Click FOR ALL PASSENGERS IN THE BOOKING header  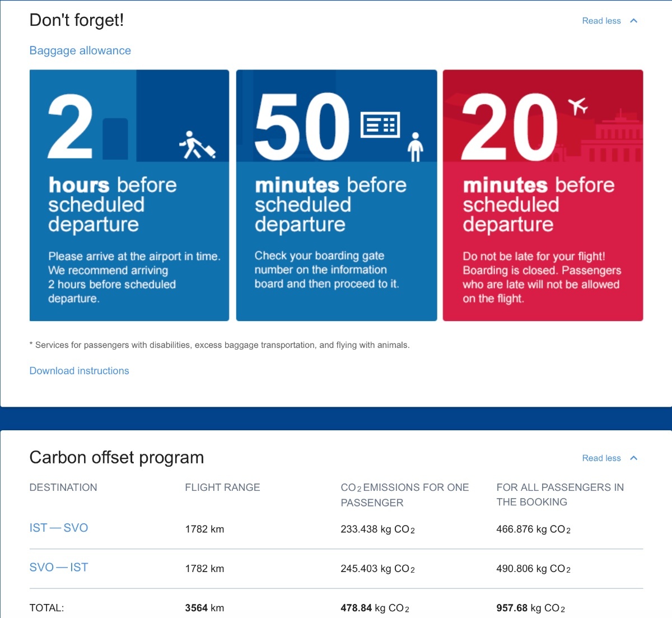(560, 495)
